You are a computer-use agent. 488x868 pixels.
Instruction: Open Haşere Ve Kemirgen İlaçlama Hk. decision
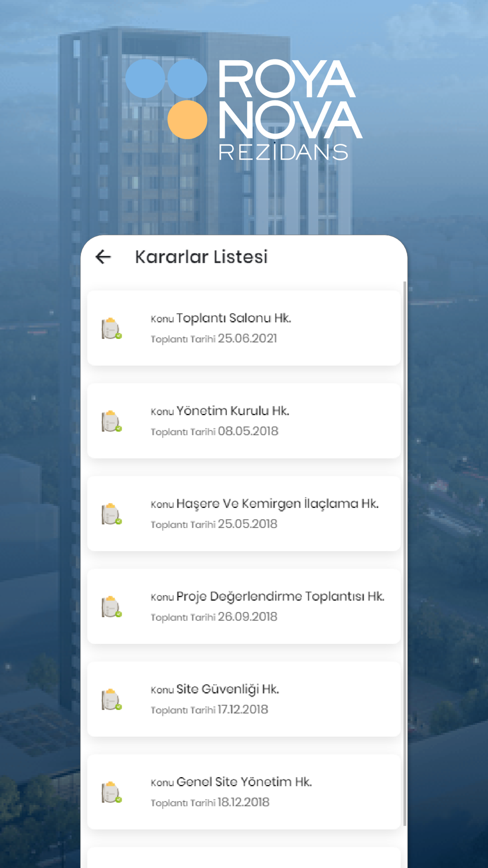point(244,514)
